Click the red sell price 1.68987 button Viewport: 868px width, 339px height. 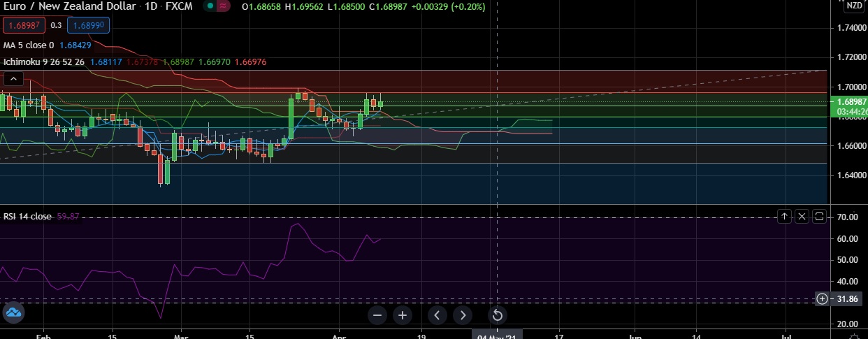(24, 25)
